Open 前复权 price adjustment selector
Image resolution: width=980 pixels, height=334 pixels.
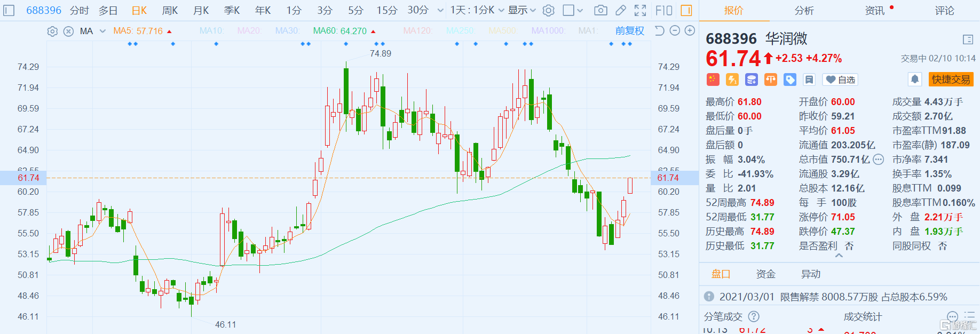(630, 31)
